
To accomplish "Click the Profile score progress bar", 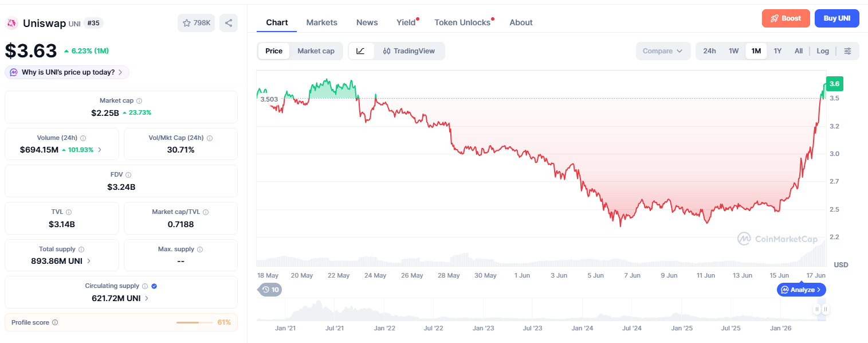I will click(195, 322).
